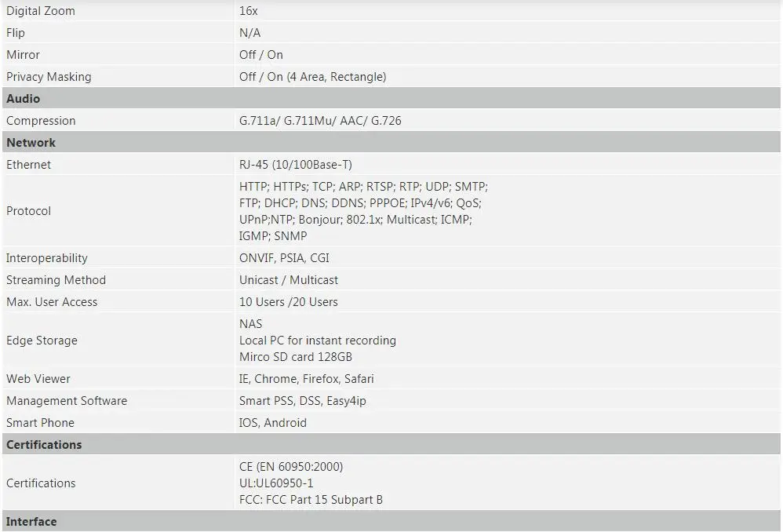Select the CE (EN 60950:2000) line
This screenshot has width=783, height=532.
[x=291, y=467]
